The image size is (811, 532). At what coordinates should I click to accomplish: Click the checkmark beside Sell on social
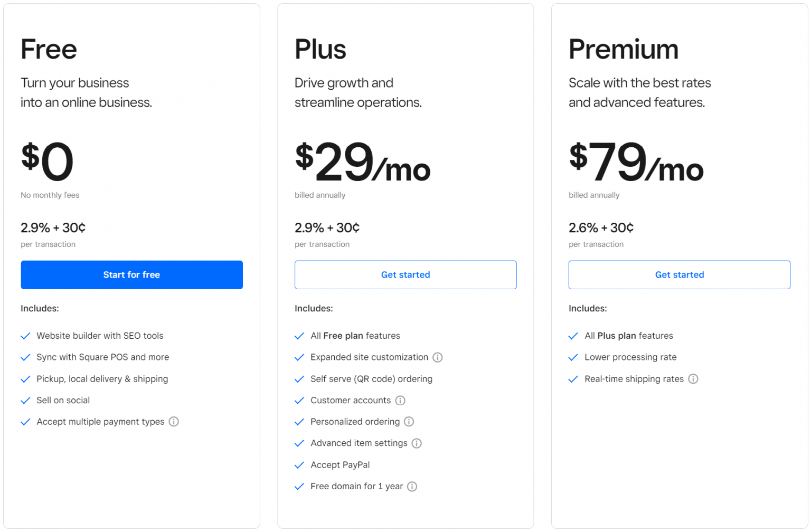point(25,400)
